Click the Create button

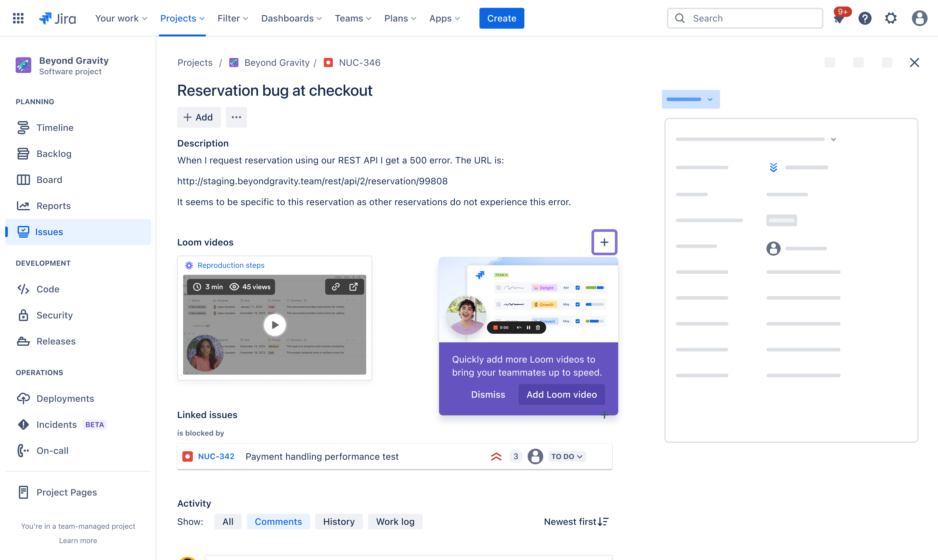[501, 18]
